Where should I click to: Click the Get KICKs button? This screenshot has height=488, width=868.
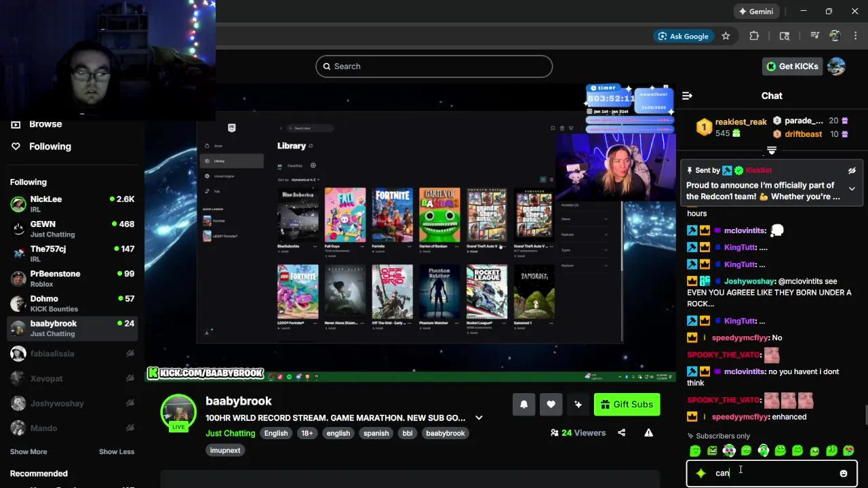(792, 66)
